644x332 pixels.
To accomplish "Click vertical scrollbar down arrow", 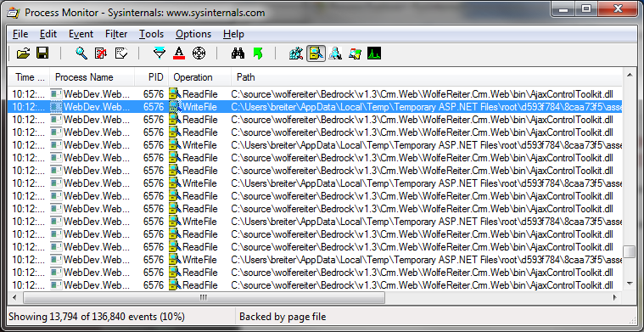I will 630,284.
